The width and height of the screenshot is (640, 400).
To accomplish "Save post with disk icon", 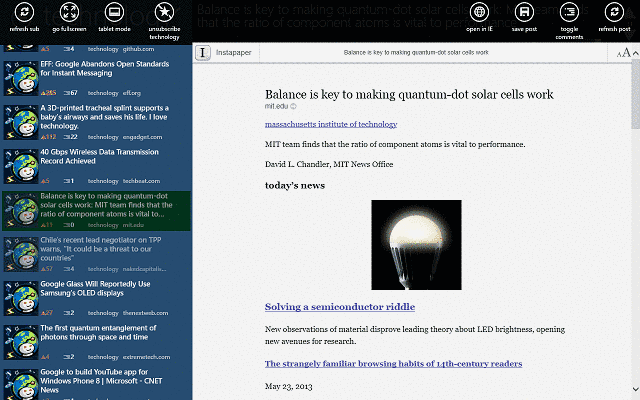I will (x=524, y=12).
